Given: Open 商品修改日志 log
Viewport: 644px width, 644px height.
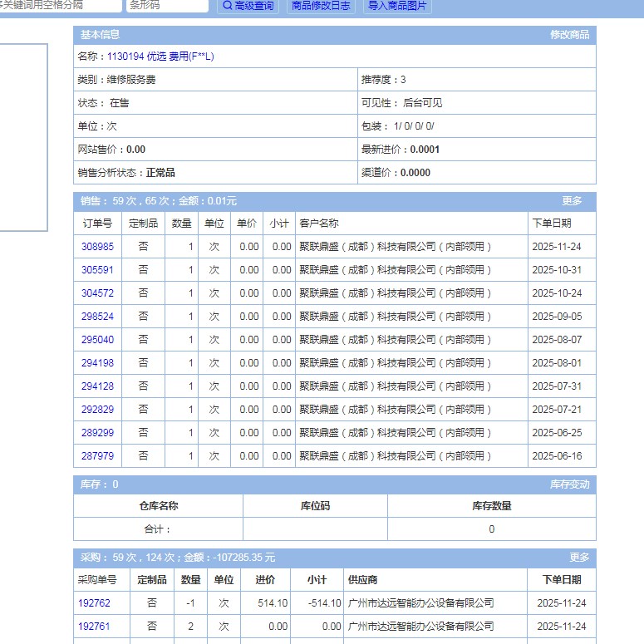Looking at the screenshot, I should tap(322, 6).
